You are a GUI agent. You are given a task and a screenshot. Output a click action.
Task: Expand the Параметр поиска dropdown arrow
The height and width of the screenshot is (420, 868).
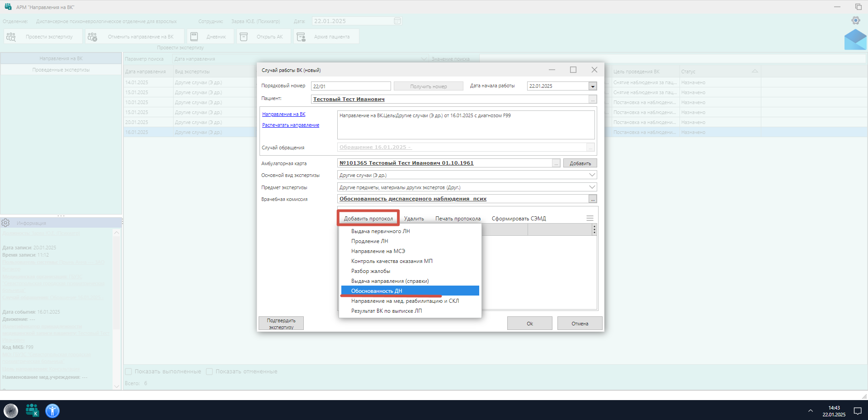[424, 59]
